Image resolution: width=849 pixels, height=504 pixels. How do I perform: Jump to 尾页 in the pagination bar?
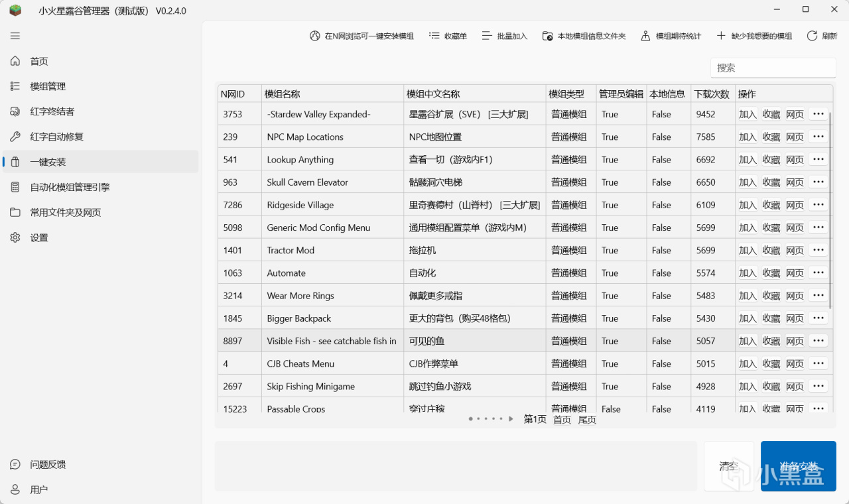pos(587,419)
